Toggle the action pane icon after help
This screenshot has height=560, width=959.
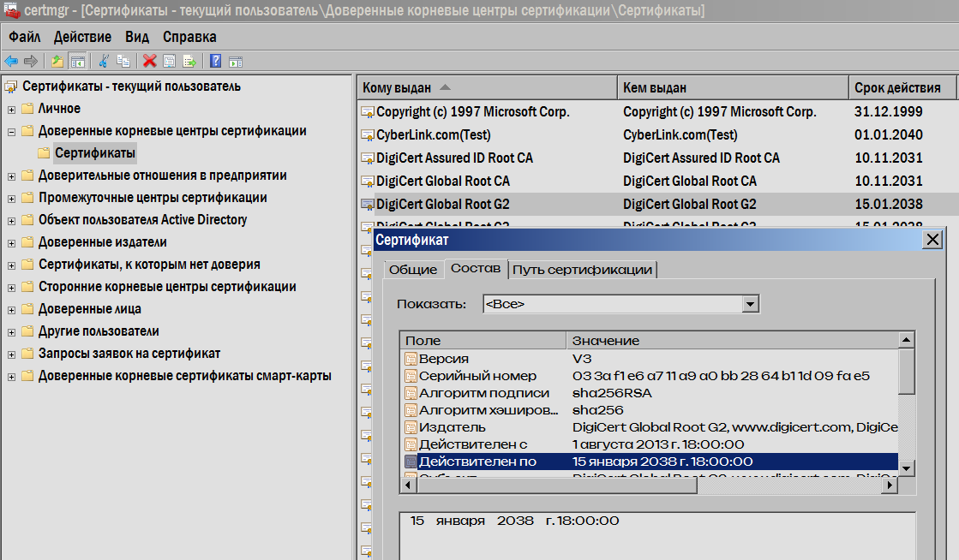point(236,61)
